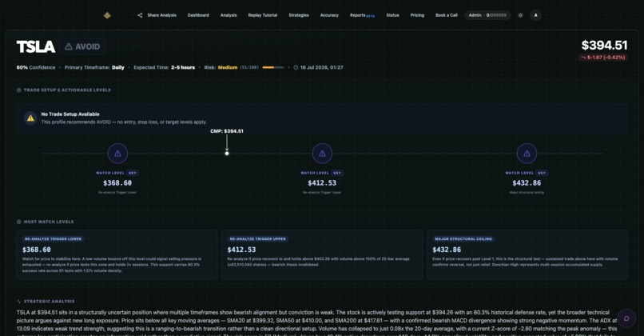Click RE-ANALYZE TRIGGER LOWER tag
644x336 pixels.
pyautogui.click(x=53, y=239)
